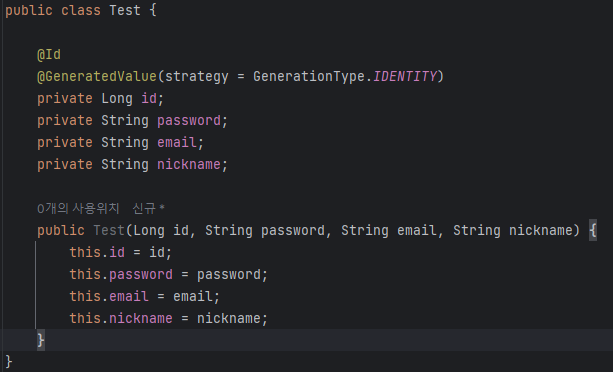Click GenerationType in the annotation

click(308, 76)
